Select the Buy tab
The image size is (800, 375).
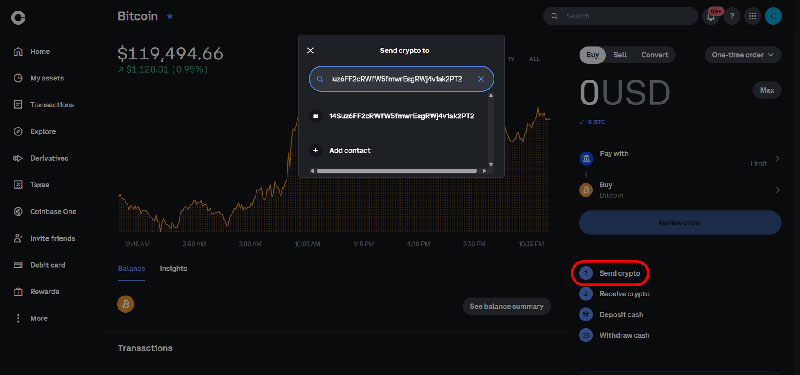coord(593,55)
